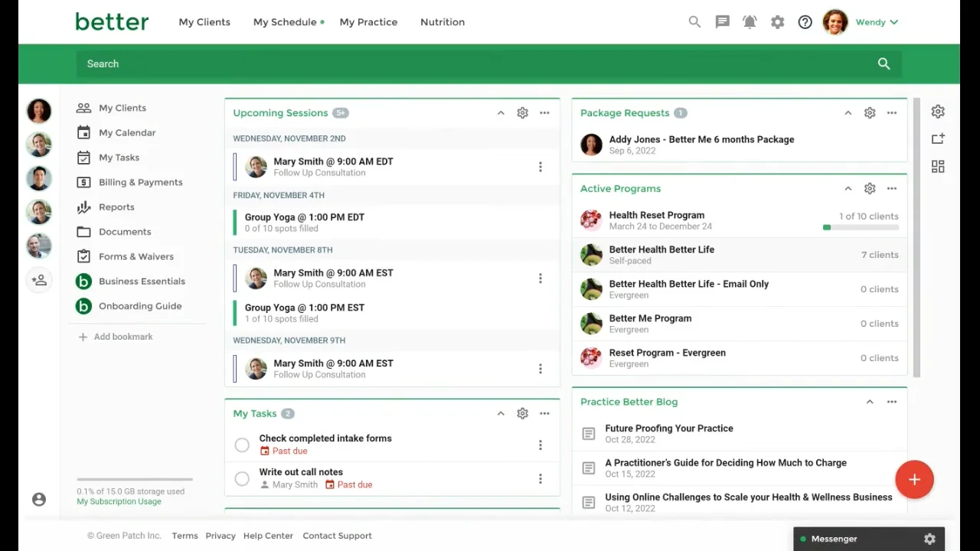The height and width of the screenshot is (551, 980).
Task: Open the messages chat icon
Action: point(722,22)
